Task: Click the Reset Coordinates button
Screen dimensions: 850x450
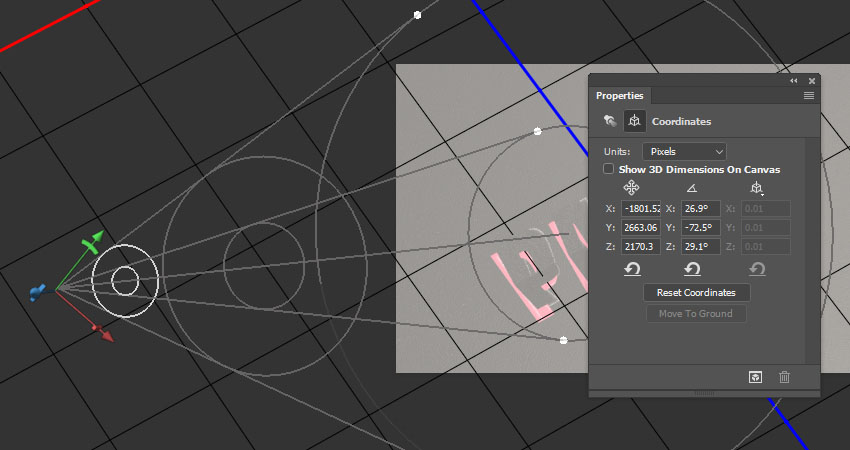Action: click(x=697, y=292)
